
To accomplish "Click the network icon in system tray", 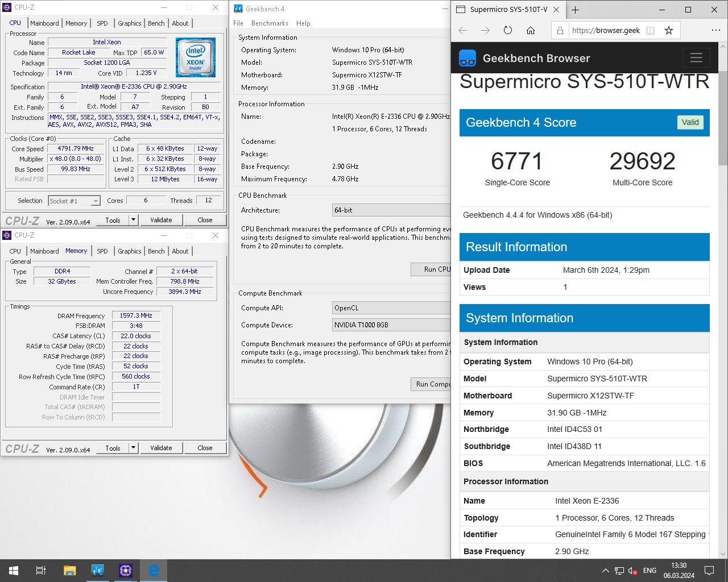I will pyautogui.click(x=619, y=571).
